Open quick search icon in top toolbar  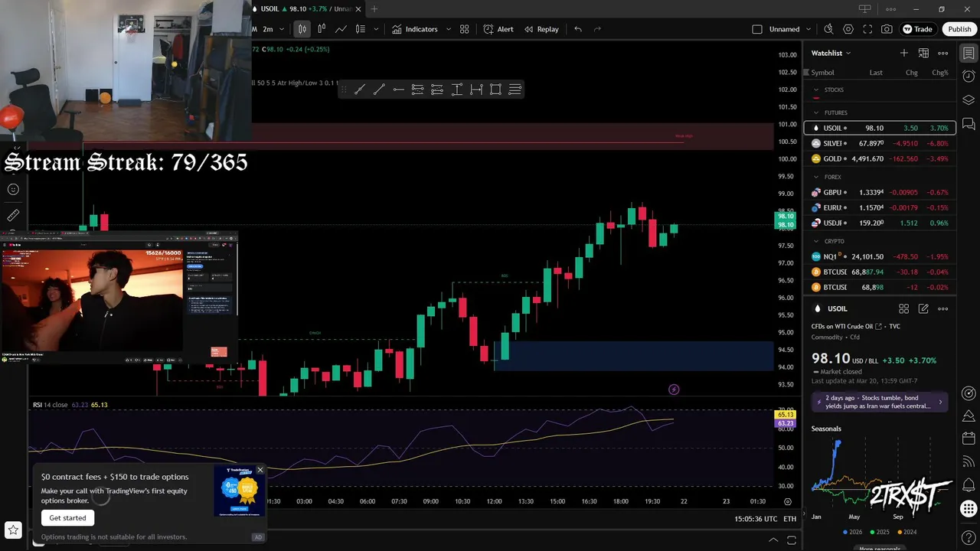click(x=828, y=29)
